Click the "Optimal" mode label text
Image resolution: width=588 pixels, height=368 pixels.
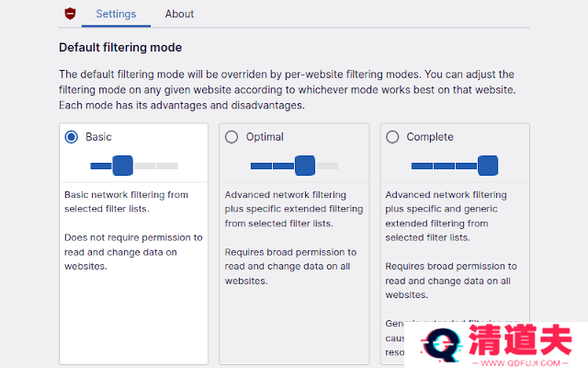coord(265,137)
